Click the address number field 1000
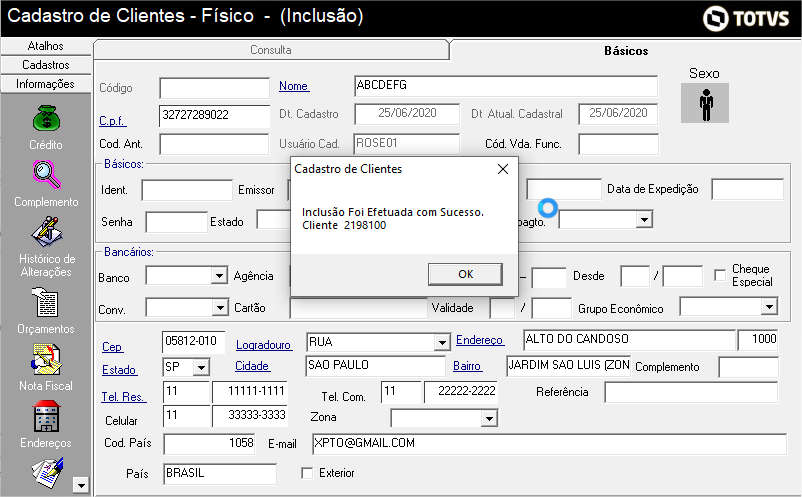The width and height of the screenshot is (802, 497). (758, 340)
